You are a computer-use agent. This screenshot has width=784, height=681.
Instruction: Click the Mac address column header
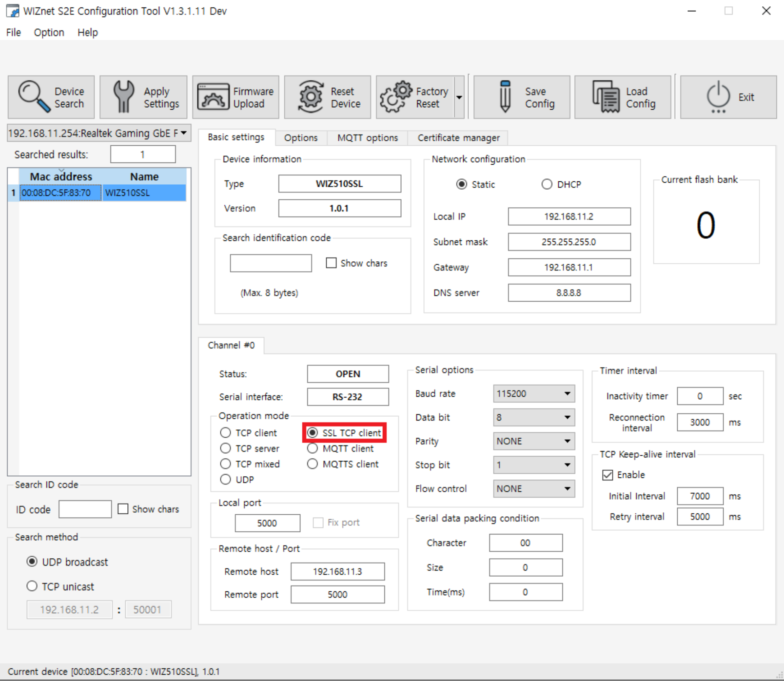(x=61, y=176)
